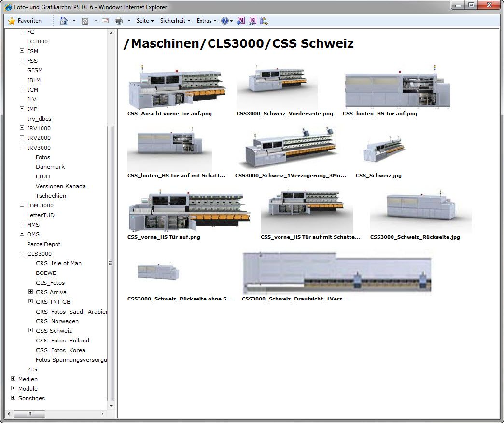Open dropdown arrow next to Print icon
The height and width of the screenshot is (423, 504).
[129, 21]
